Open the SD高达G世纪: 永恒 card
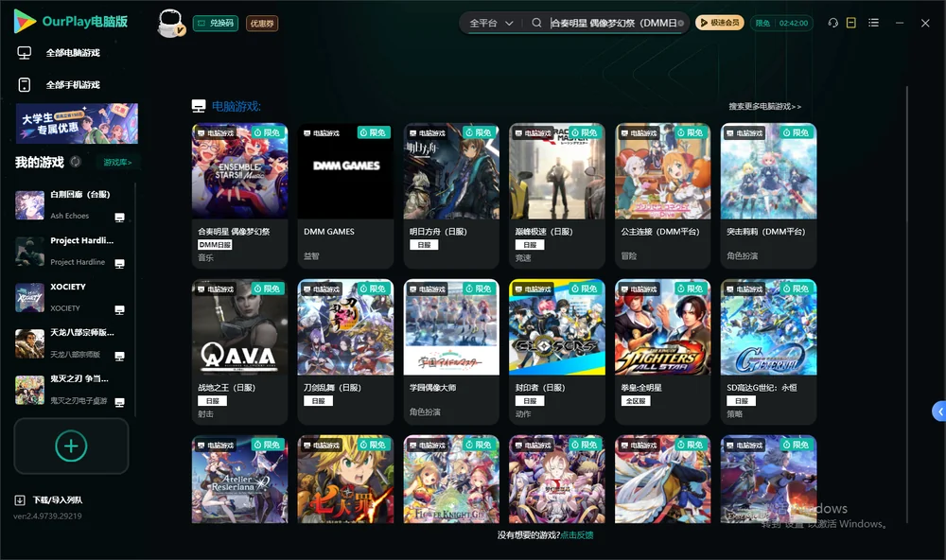Image resolution: width=946 pixels, height=560 pixels. coord(768,352)
